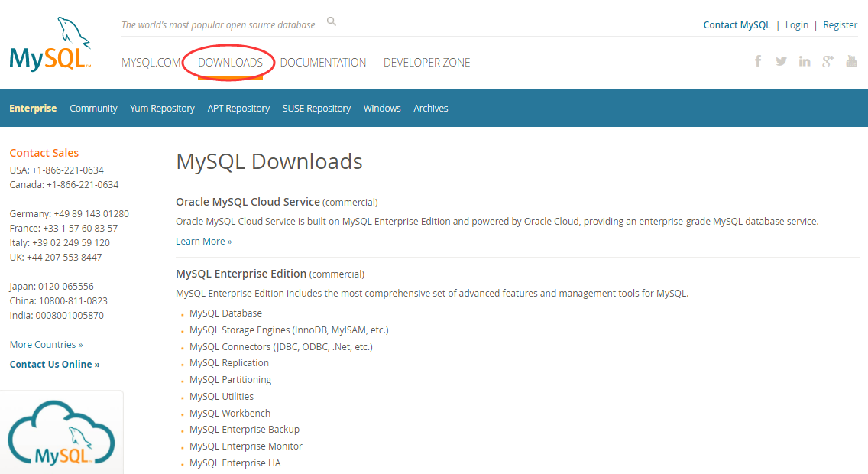
Task: Go to MYSQL.COM nav item
Action: click(151, 63)
